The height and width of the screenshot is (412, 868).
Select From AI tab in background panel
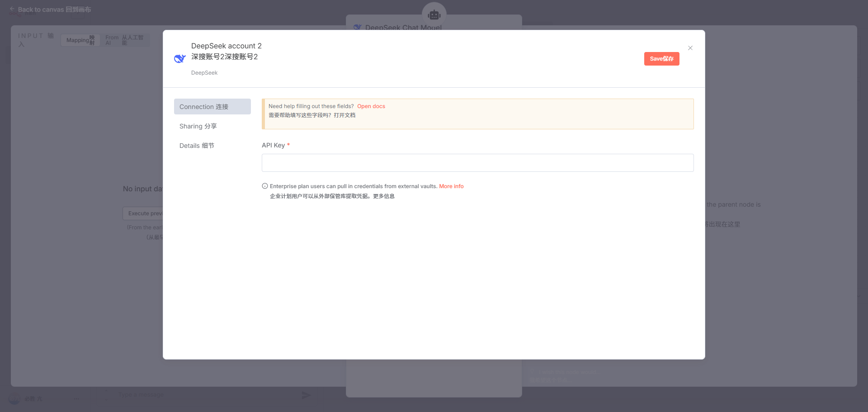124,40
